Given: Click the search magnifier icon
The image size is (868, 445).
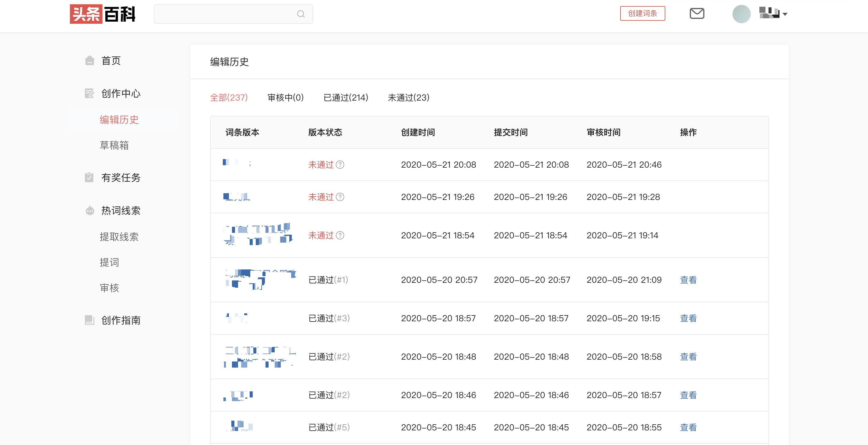Looking at the screenshot, I should coord(300,14).
